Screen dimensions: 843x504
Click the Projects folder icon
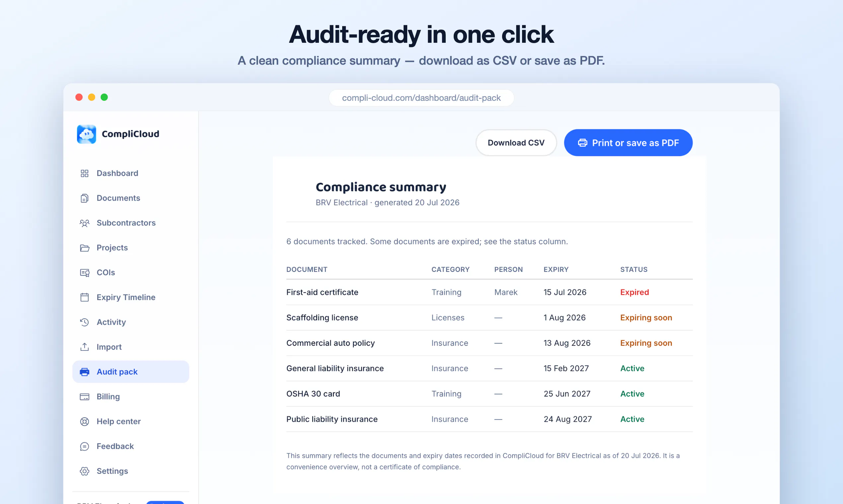pos(84,248)
